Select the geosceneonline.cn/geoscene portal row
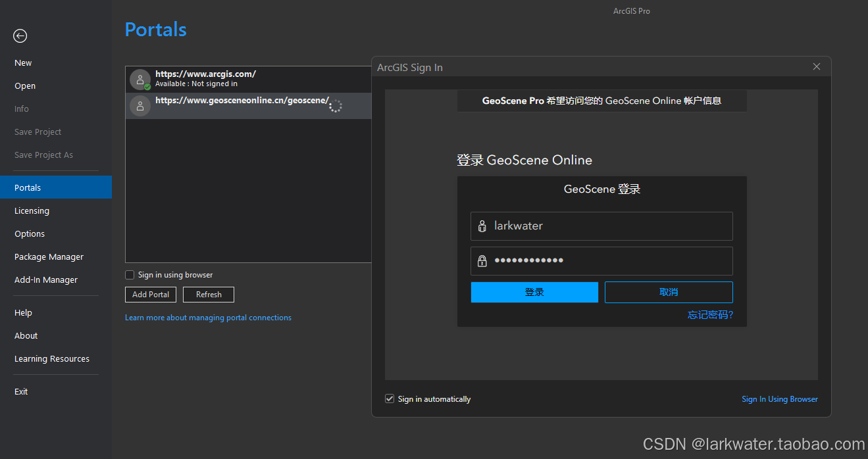 pyautogui.click(x=249, y=106)
